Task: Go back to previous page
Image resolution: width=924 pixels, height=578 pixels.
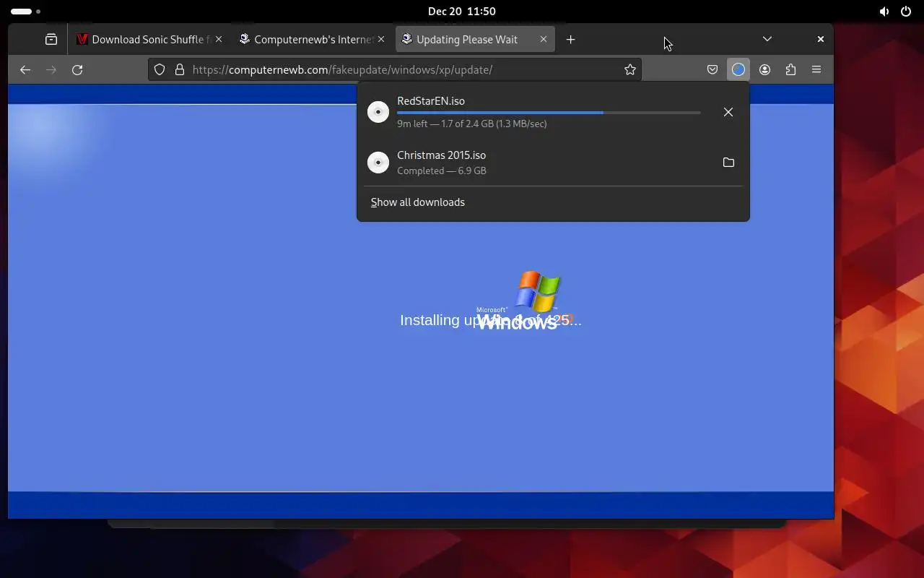Action: pos(25,70)
